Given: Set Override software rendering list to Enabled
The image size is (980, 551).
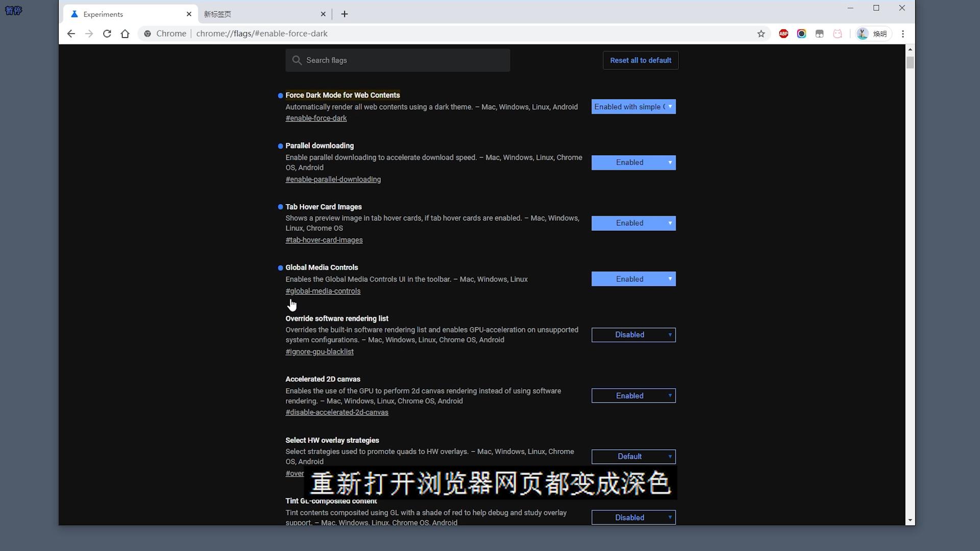Looking at the screenshot, I should pos(633,335).
